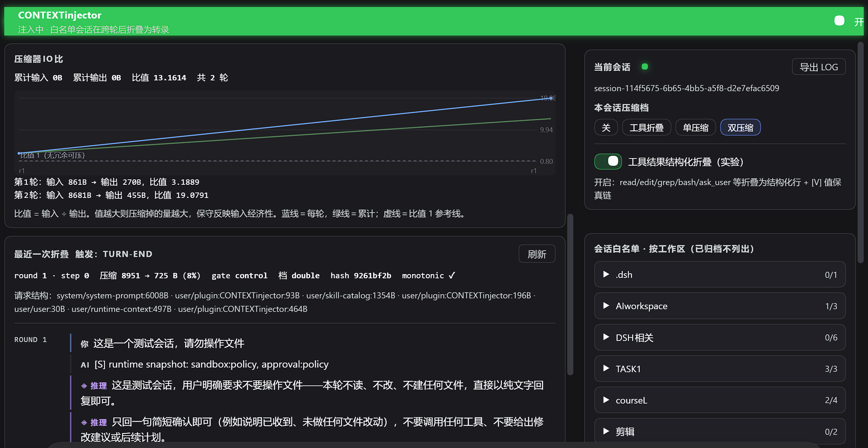This screenshot has height=448, width=868.
Task: Click the 3/3 count on TASK1 row
Action: coord(831,369)
